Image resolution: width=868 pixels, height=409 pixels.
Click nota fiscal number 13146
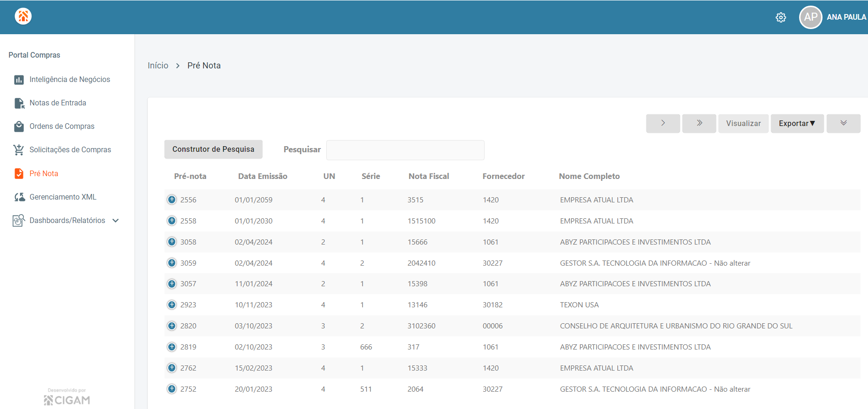tap(418, 305)
